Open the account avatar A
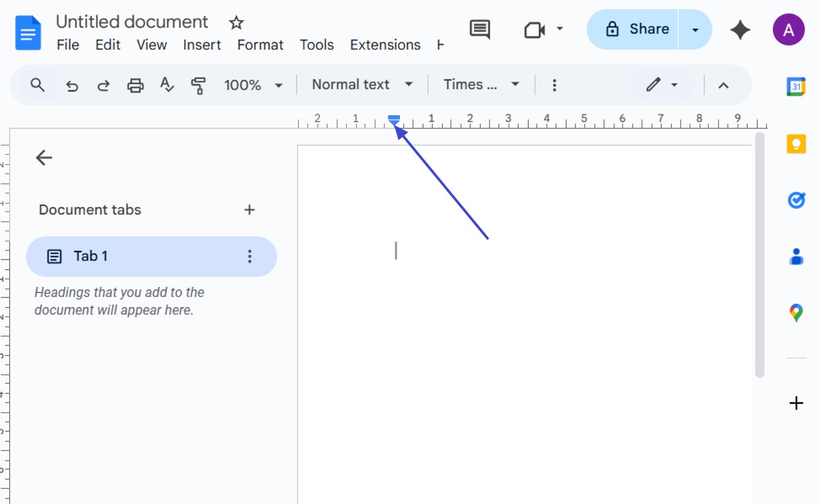Viewport: 820px width, 504px height. (x=788, y=30)
